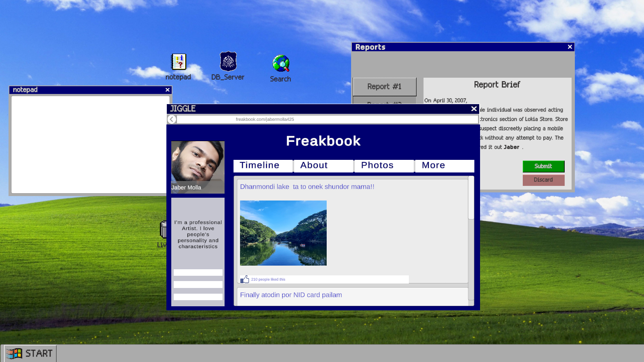Click Jaber Molla's profile picture
644x362 pixels.
(x=198, y=167)
